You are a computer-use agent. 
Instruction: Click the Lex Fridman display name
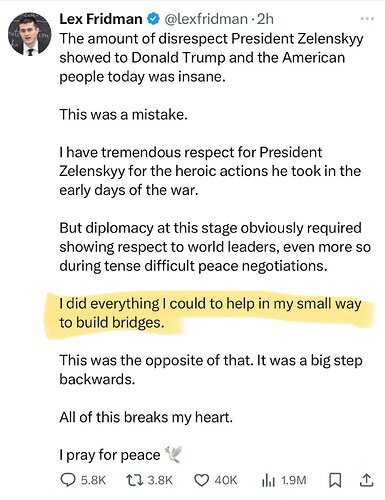point(101,19)
